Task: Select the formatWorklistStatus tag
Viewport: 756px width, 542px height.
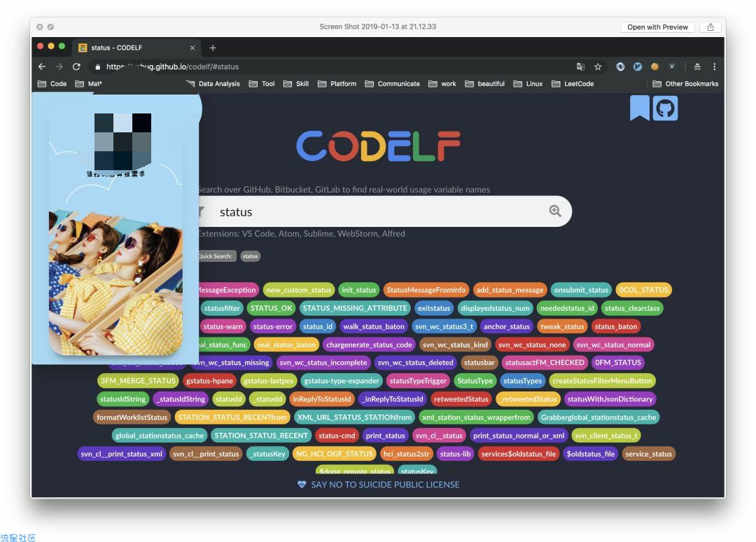Action: click(x=132, y=417)
